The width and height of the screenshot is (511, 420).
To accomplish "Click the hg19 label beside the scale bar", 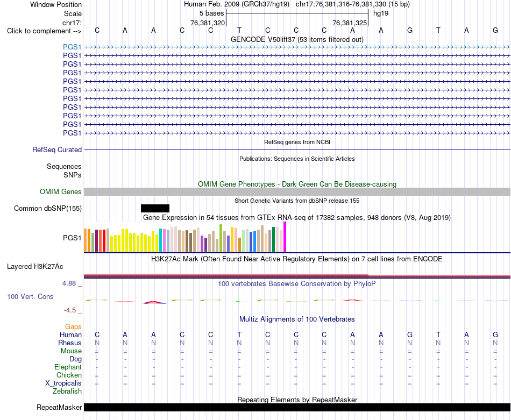I will [x=381, y=13].
